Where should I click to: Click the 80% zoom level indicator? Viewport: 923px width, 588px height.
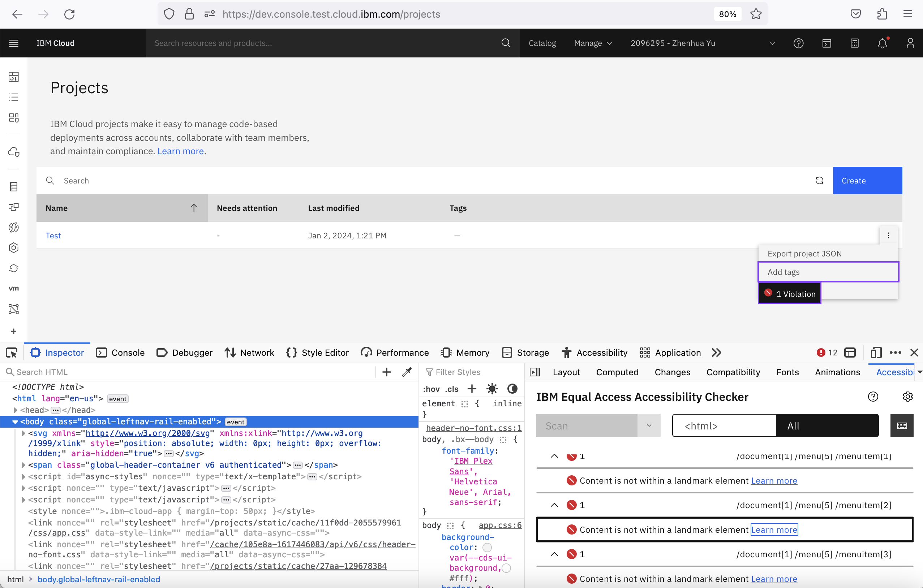pyautogui.click(x=727, y=14)
